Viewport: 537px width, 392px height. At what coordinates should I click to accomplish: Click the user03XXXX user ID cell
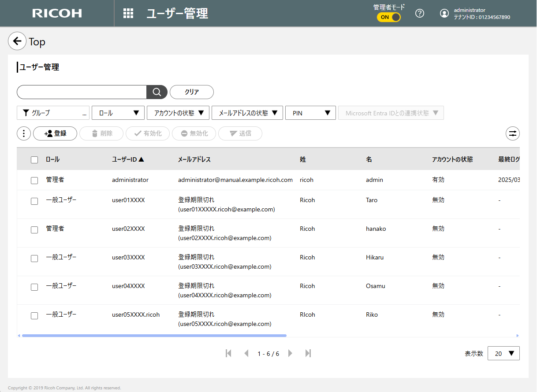pyautogui.click(x=128, y=257)
